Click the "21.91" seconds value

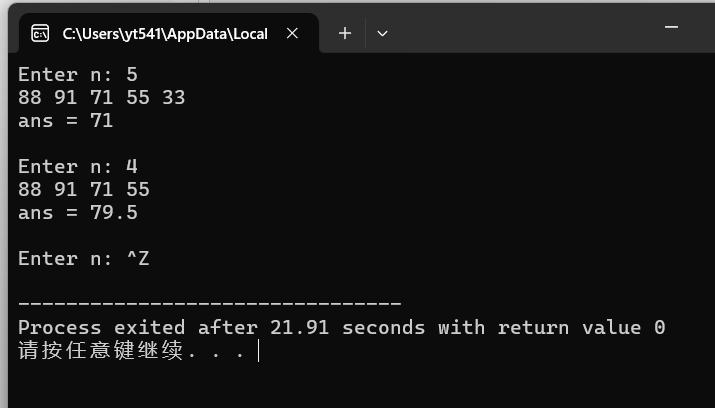coord(300,328)
